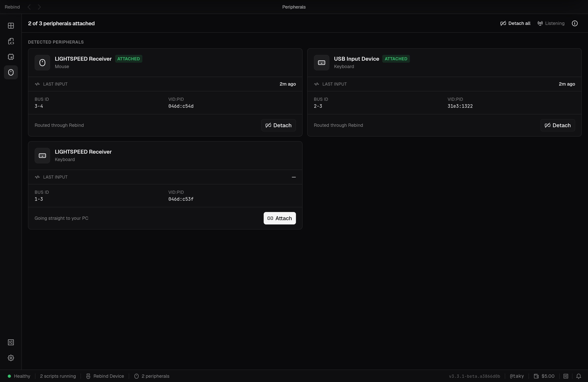Click the ATTACHED badge on mouse receiver

tap(129, 59)
